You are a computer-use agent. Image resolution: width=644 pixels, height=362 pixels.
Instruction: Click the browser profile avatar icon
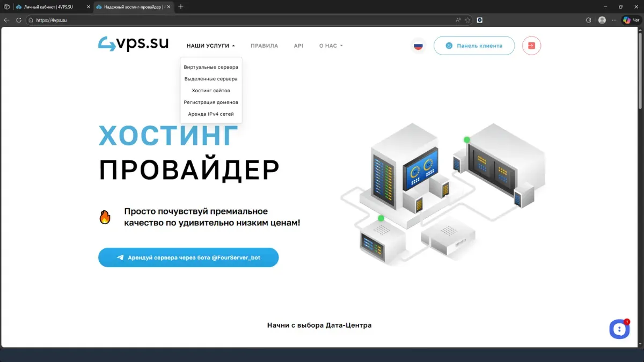pyautogui.click(x=602, y=20)
